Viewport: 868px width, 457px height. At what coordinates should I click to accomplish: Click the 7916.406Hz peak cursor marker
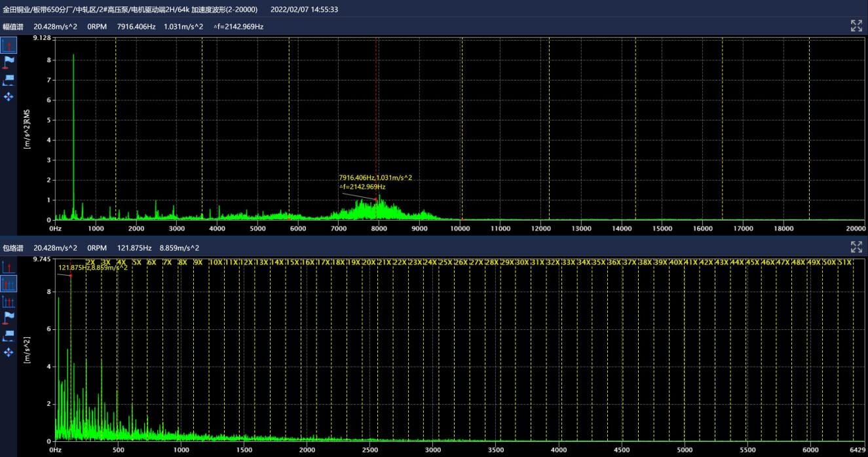coord(376,199)
